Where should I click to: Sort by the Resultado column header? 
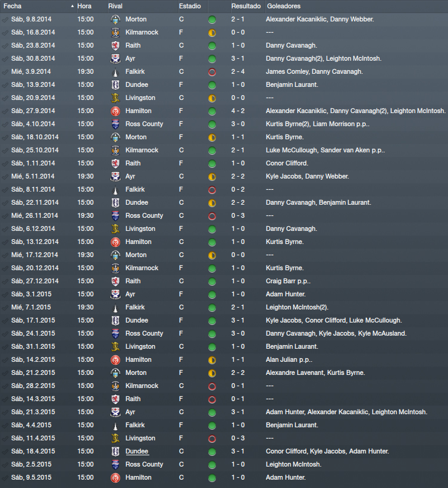pyautogui.click(x=246, y=6)
